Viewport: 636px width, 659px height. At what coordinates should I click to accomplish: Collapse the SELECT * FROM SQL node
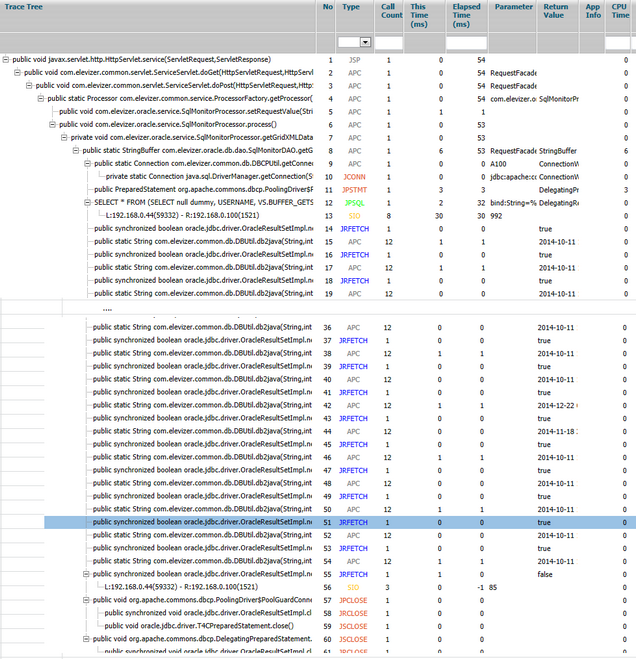tap(87, 202)
